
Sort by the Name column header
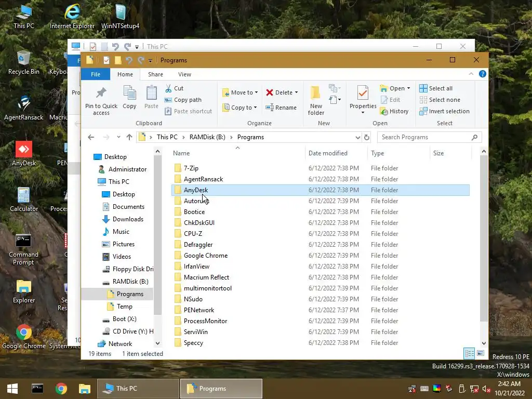(x=237, y=153)
